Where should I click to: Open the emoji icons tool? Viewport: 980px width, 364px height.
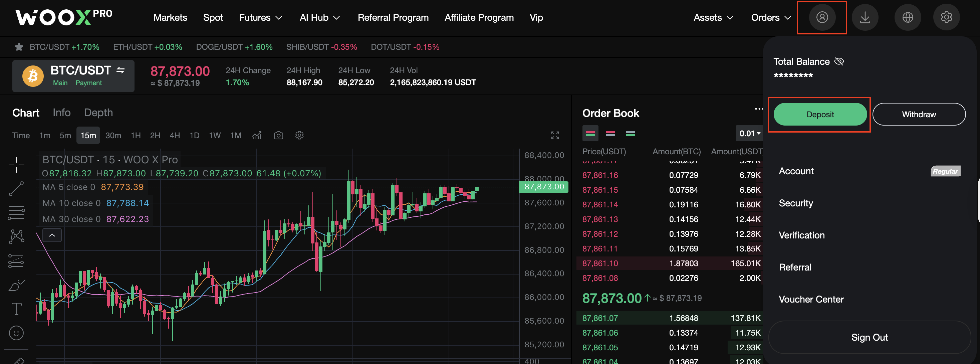(x=16, y=333)
